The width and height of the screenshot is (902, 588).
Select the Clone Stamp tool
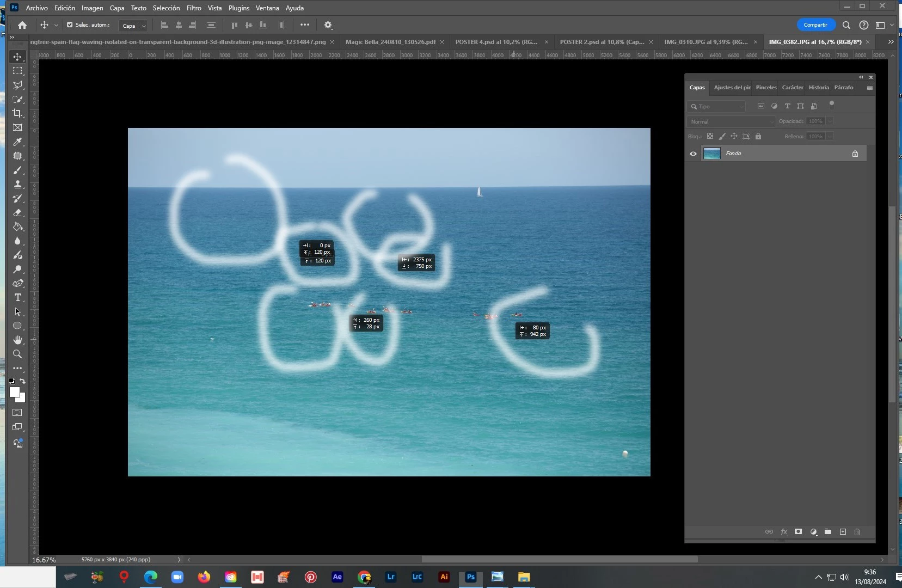point(17,185)
